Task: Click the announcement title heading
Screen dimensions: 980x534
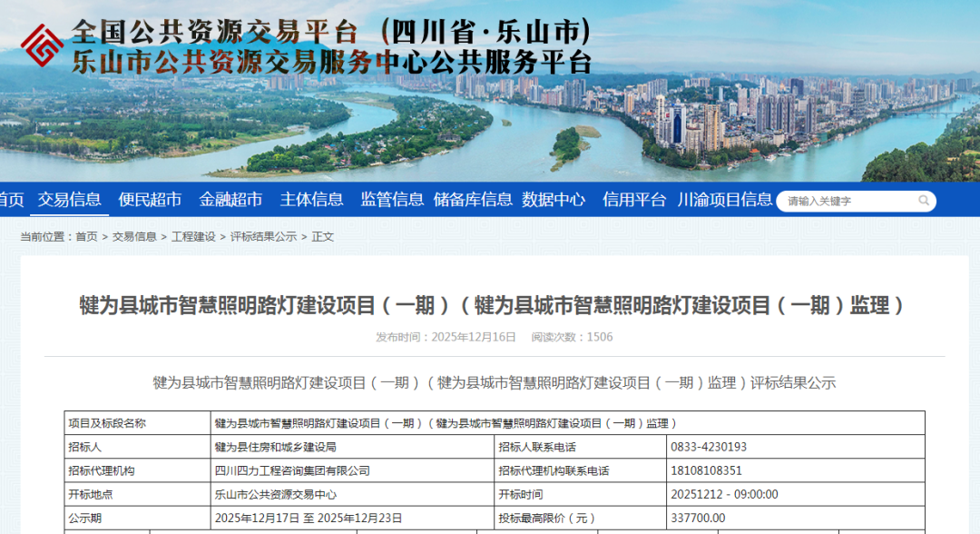Action: point(490,305)
